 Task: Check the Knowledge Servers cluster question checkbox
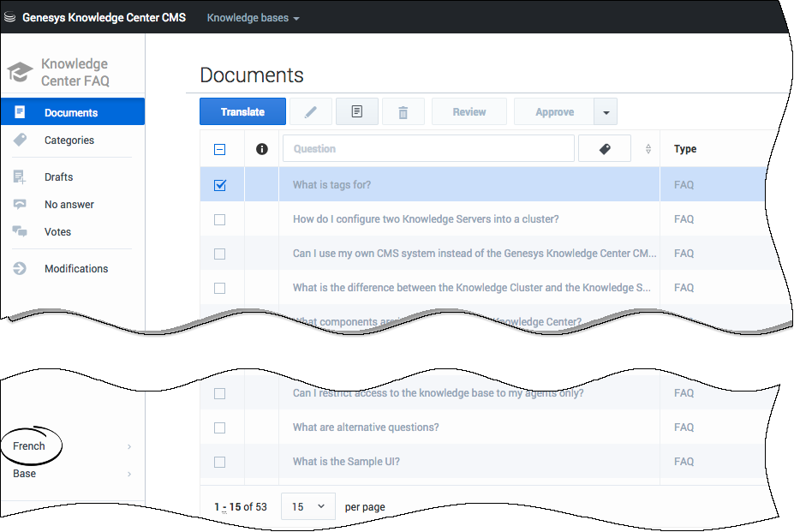(219, 219)
